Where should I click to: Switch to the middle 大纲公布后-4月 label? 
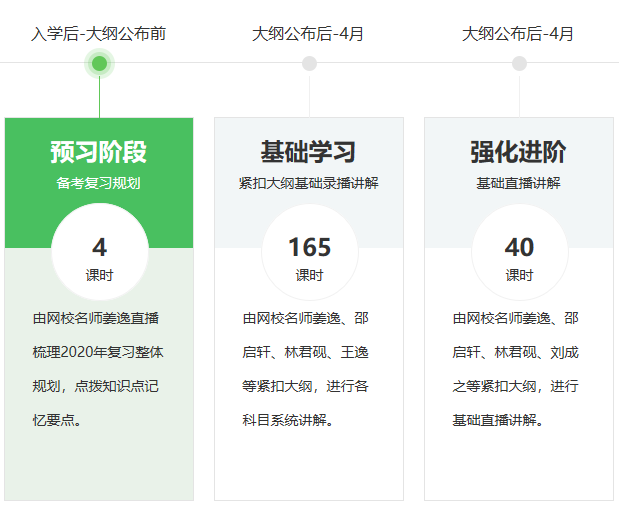pyautogui.click(x=308, y=34)
